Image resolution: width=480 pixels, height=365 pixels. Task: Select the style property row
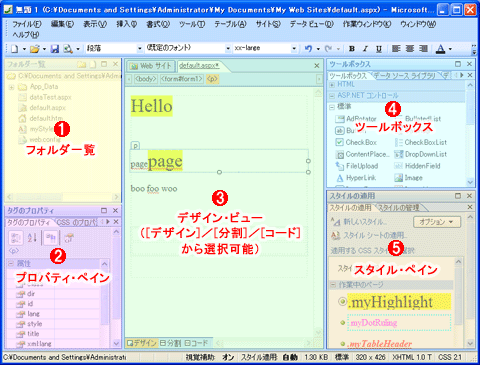[58, 324]
